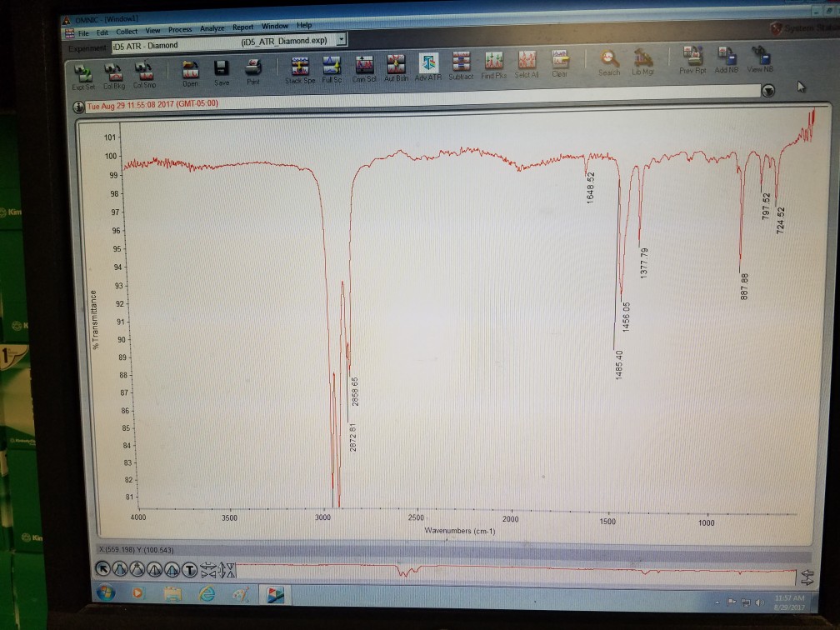This screenshot has width=840, height=630.
Task: Click the Subtract spectra icon
Action: coord(461,67)
